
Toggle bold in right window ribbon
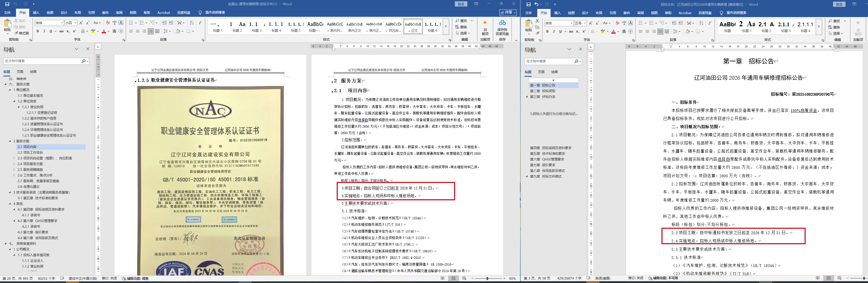[548, 32]
